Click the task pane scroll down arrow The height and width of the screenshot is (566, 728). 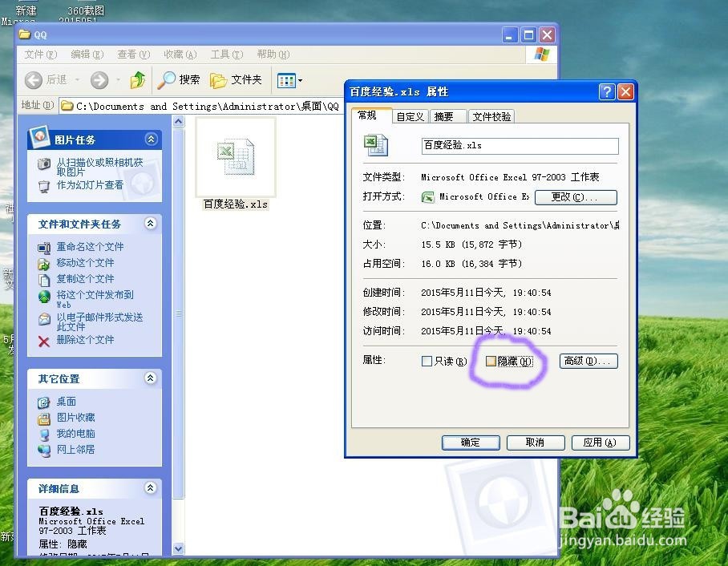178,548
